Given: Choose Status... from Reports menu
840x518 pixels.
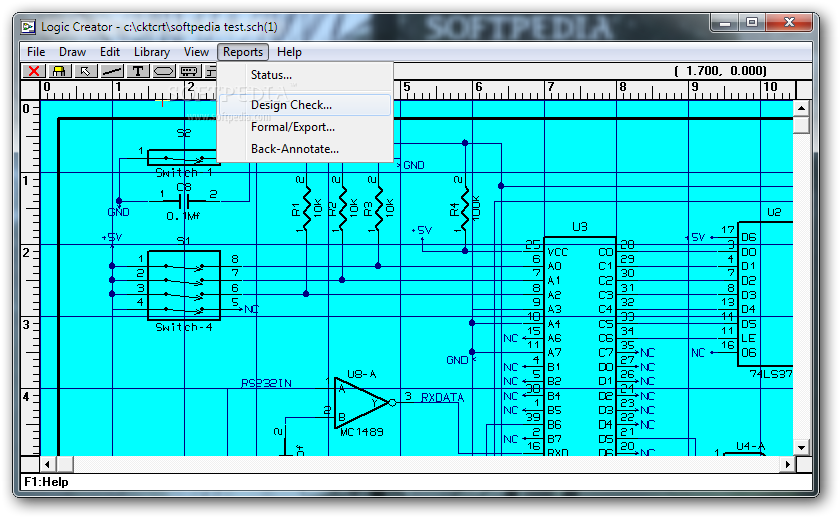Looking at the screenshot, I should click(x=305, y=75).
